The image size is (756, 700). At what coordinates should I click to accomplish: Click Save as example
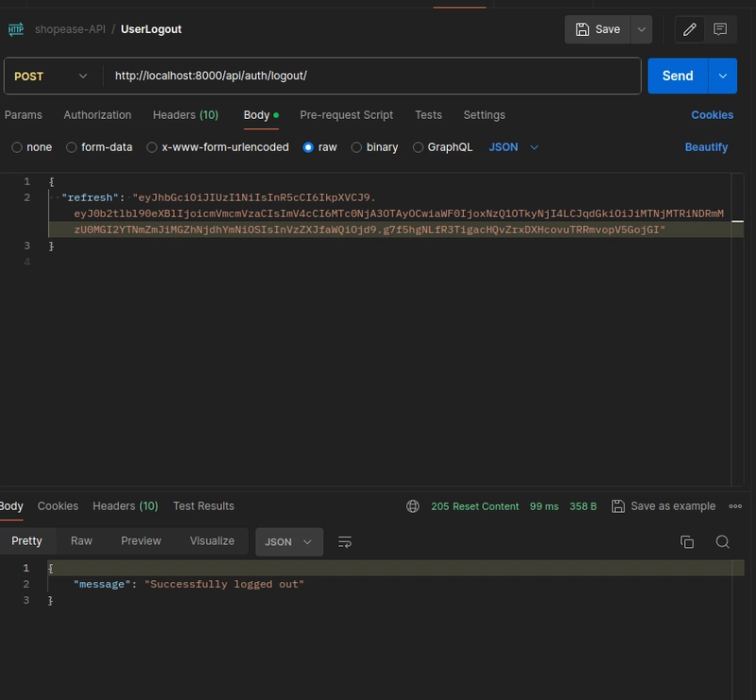point(664,506)
